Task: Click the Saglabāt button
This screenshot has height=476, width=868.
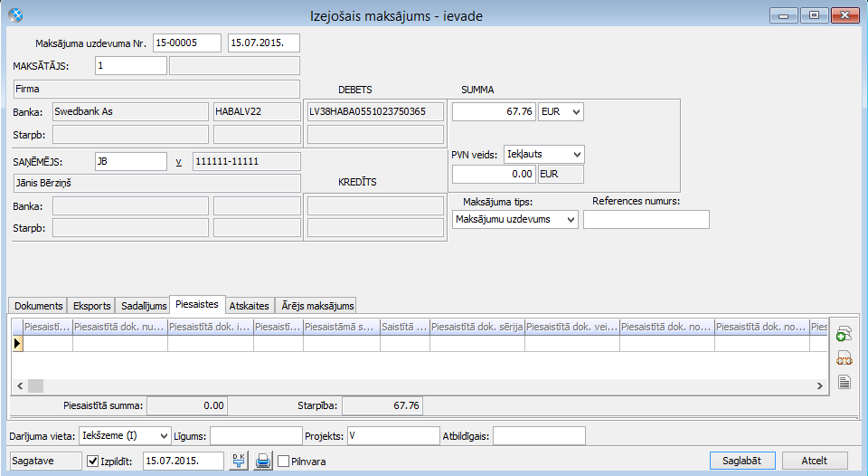Action: point(741,461)
